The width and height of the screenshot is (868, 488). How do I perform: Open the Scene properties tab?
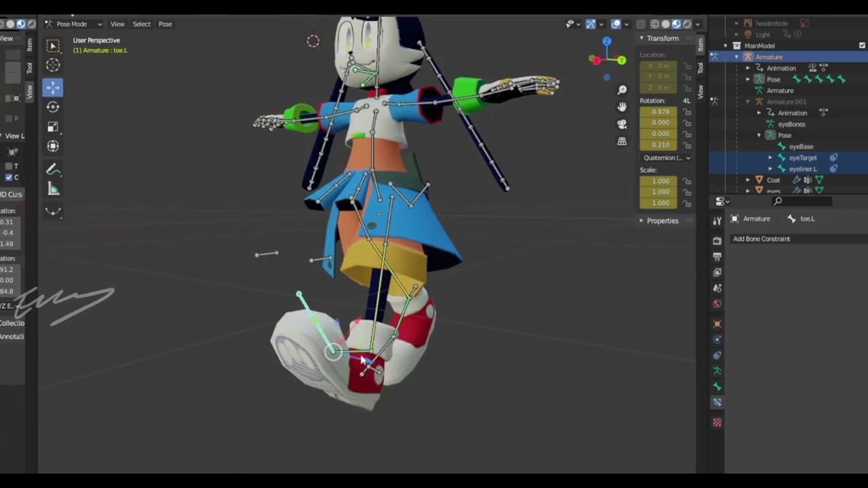click(x=717, y=288)
